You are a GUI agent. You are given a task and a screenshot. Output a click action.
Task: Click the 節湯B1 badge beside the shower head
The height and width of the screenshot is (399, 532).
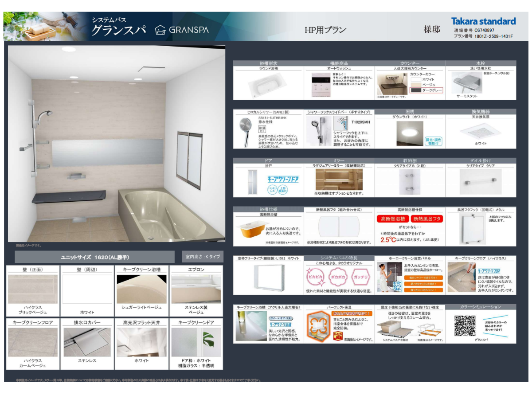(x=262, y=129)
